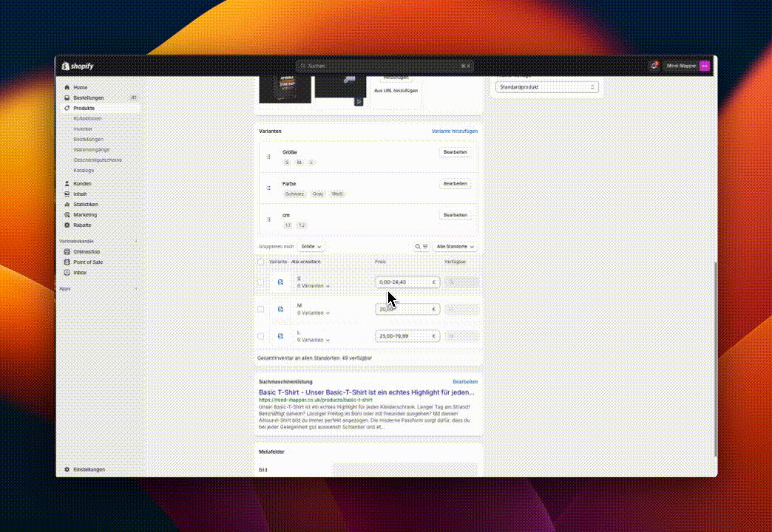The image size is (772, 532).
Task: Click the drag handle for the Farbe option
Action: click(x=269, y=188)
